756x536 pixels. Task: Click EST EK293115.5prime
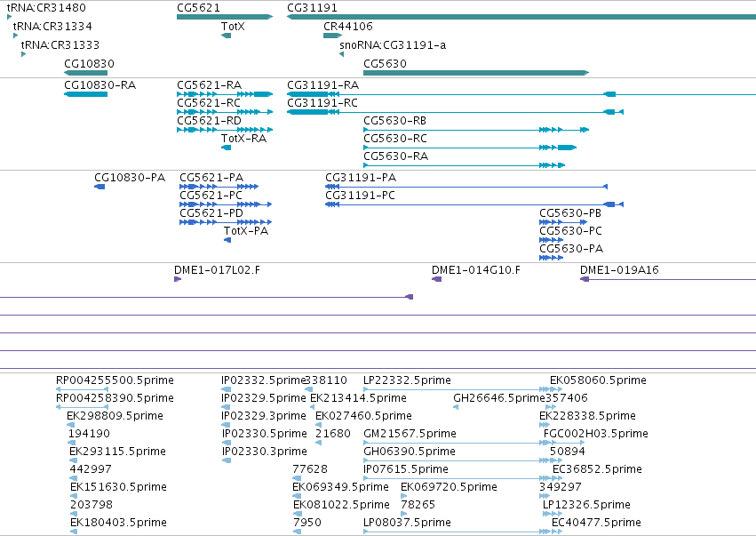pos(73,460)
